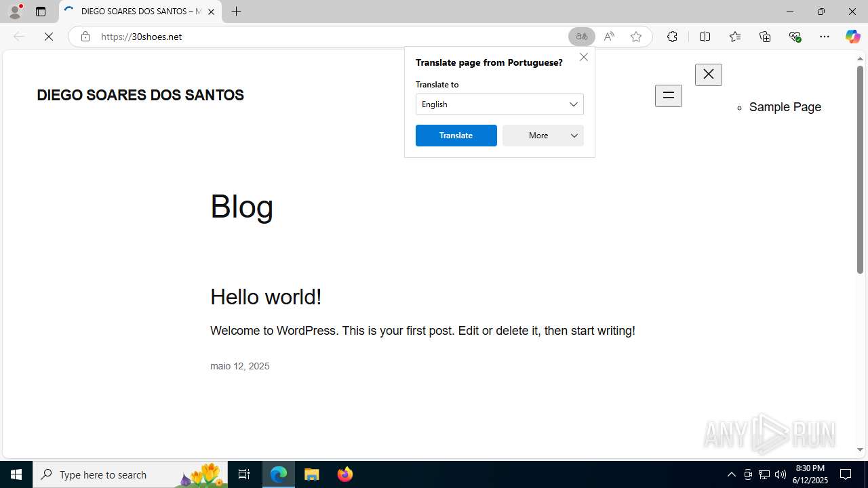Open the Favorites list icon

pos(735,37)
